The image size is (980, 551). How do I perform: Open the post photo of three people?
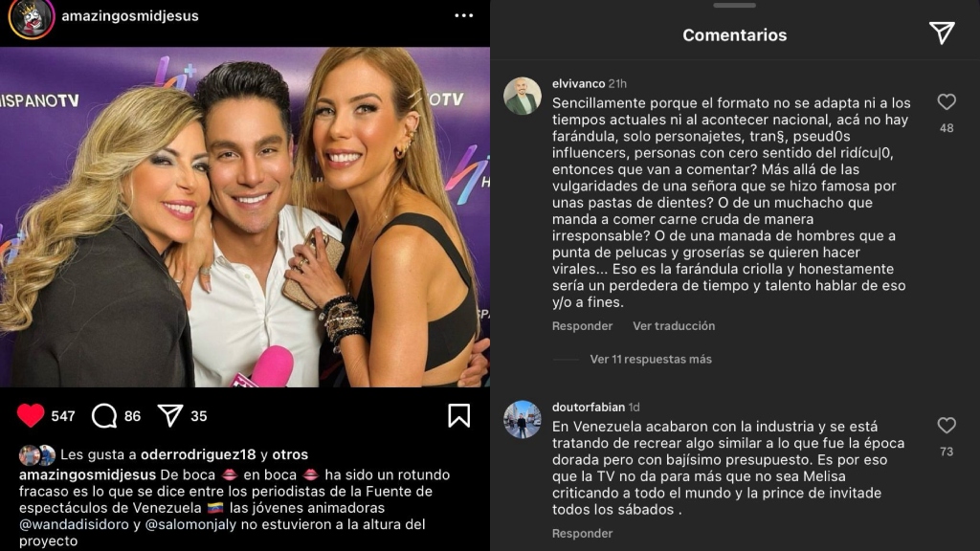coord(245,217)
